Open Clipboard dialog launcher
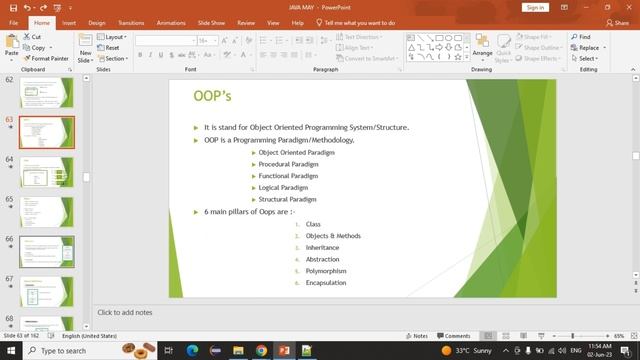Screen dimensions: 640x360 pos(70,70)
